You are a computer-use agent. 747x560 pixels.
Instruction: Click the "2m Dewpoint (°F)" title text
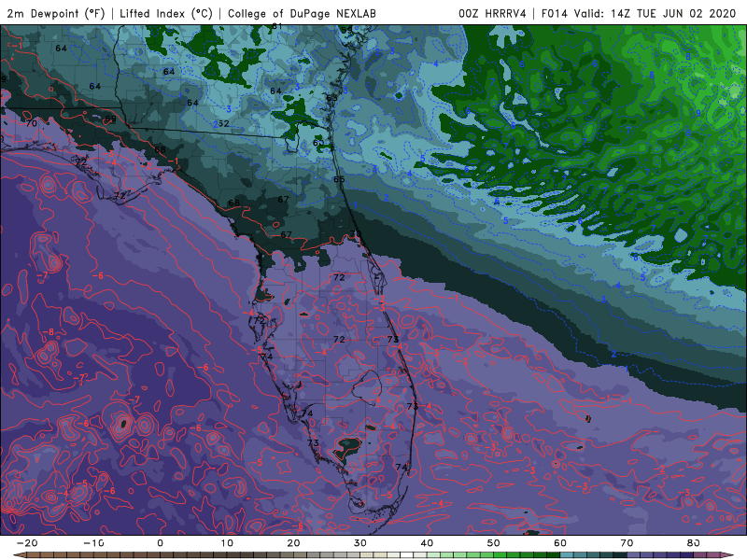(x=56, y=13)
